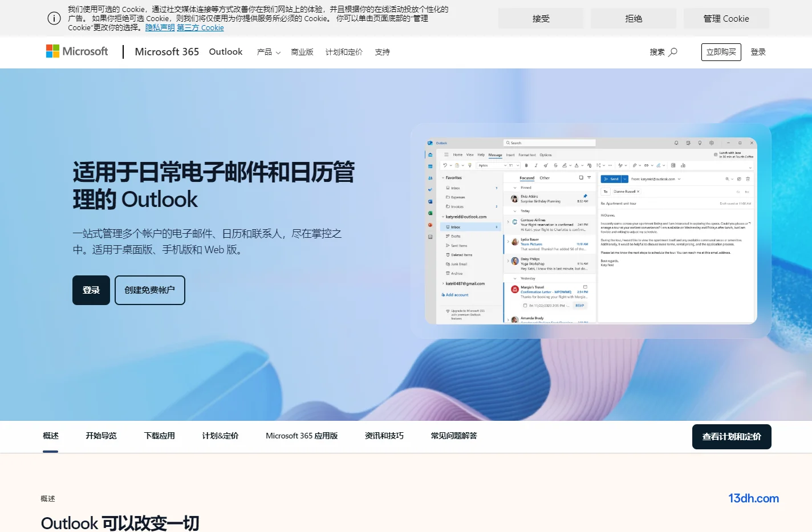Image resolution: width=812 pixels, height=532 pixels.
Task: Accept cookies with the 接受 button
Action: pos(541,18)
